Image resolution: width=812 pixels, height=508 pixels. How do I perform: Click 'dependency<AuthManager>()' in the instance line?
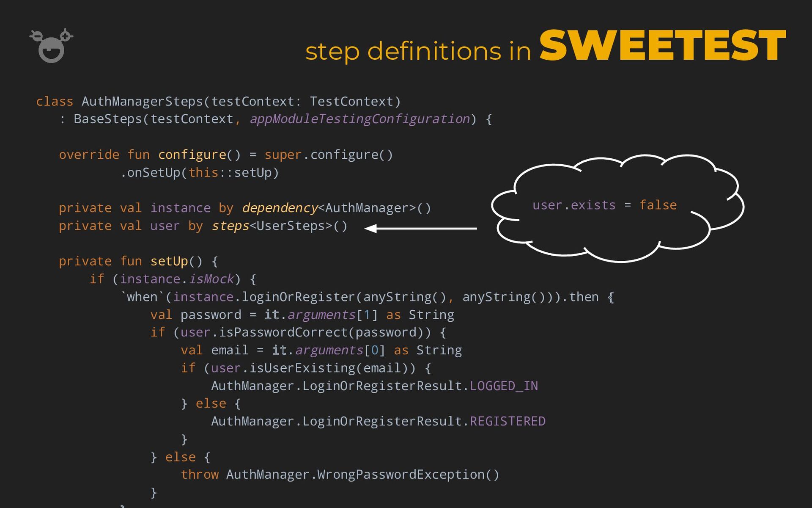pyautogui.click(x=337, y=208)
